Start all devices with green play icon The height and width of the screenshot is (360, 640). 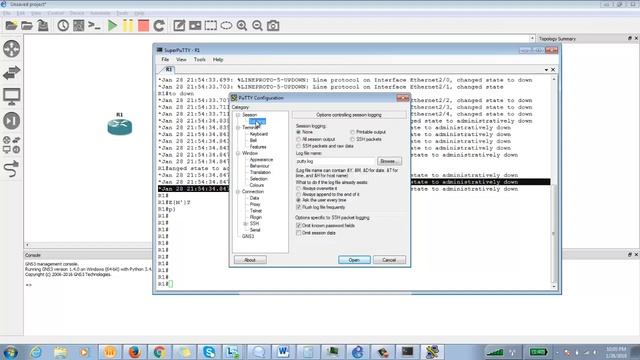click(x=112, y=26)
